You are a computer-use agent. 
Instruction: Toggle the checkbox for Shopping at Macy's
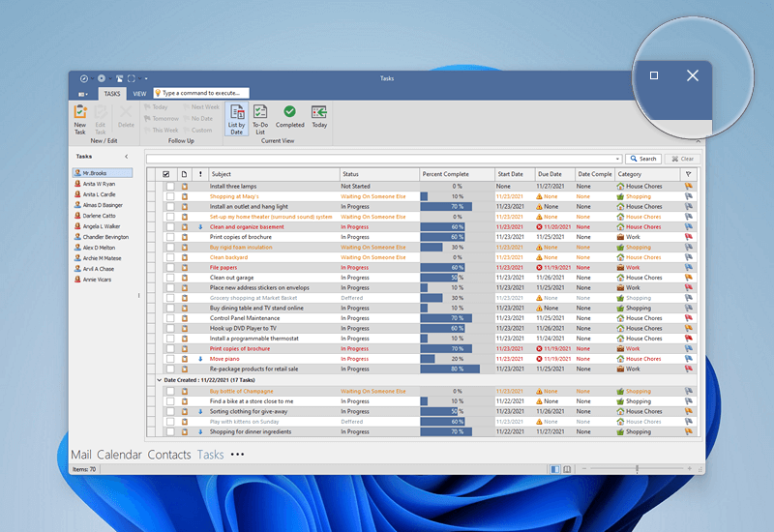tap(169, 196)
